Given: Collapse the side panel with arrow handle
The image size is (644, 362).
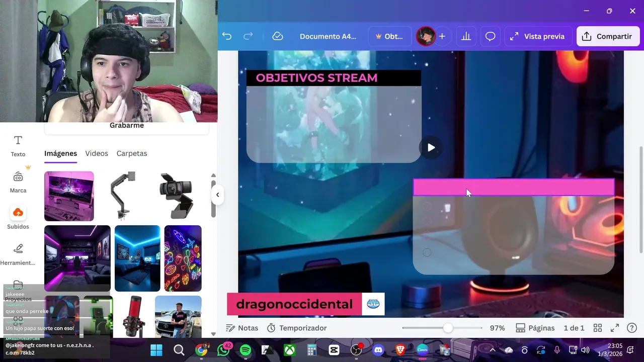Looking at the screenshot, I should (217, 195).
